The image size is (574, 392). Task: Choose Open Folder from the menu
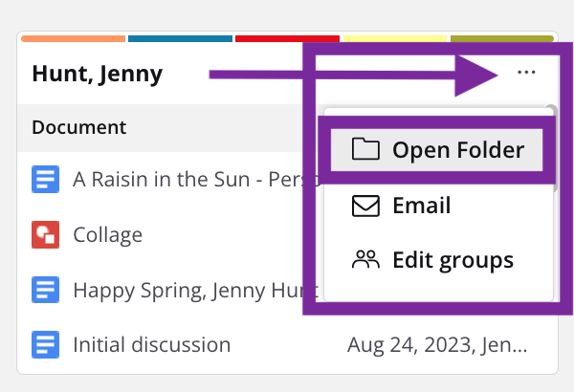(x=436, y=150)
